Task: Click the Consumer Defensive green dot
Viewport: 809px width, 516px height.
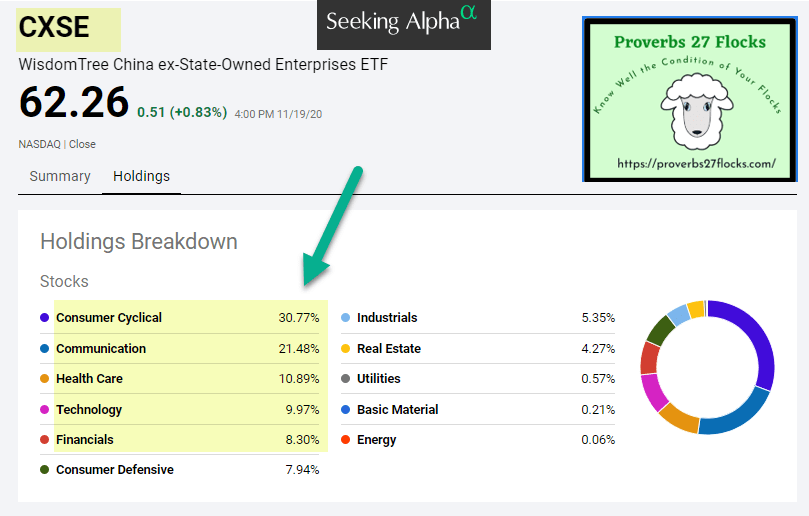Action: click(x=45, y=470)
